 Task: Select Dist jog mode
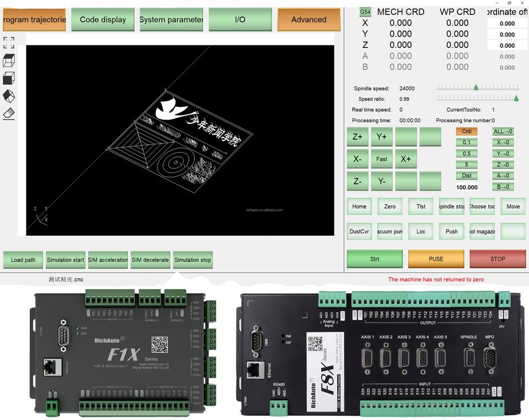click(x=467, y=175)
